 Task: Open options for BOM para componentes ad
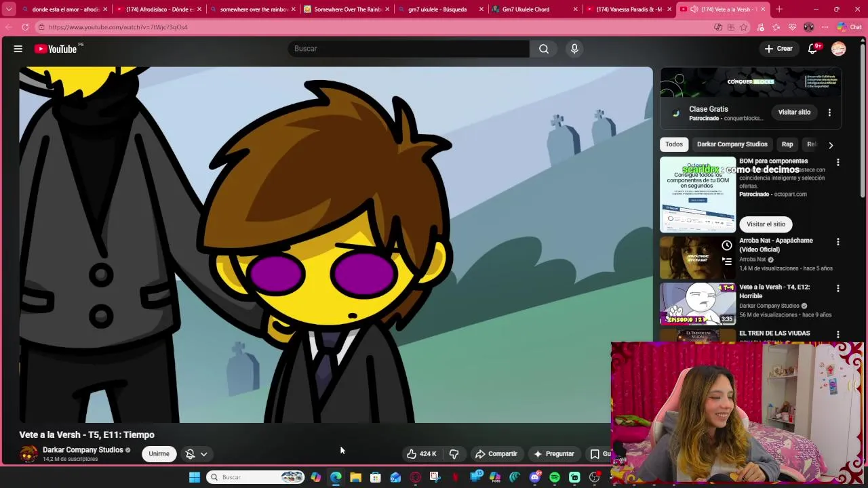(838, 163)
